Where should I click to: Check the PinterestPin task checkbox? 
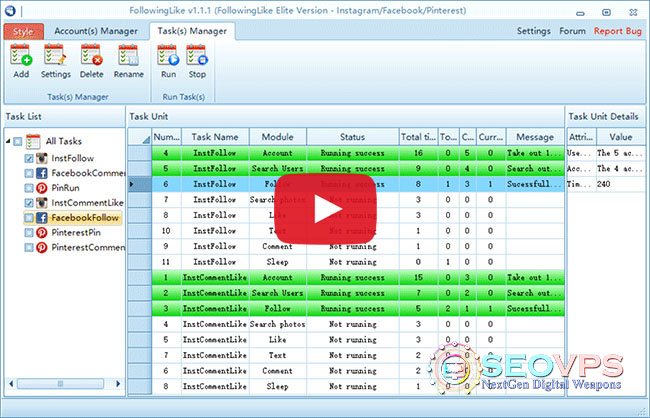[x=29, y=233]
